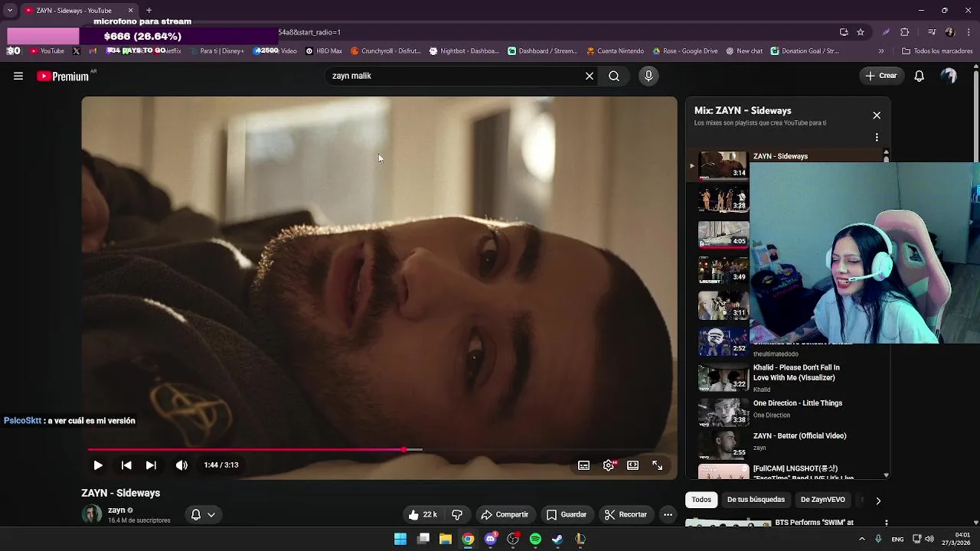Open the YouTube guide hamburger menu
980x551 pixels.
pyautogui.click(x=18, y=76)
